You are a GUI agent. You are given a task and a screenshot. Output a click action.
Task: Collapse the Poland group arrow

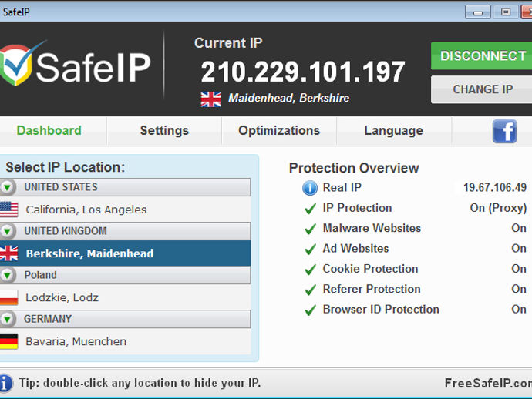pos(7,275)
